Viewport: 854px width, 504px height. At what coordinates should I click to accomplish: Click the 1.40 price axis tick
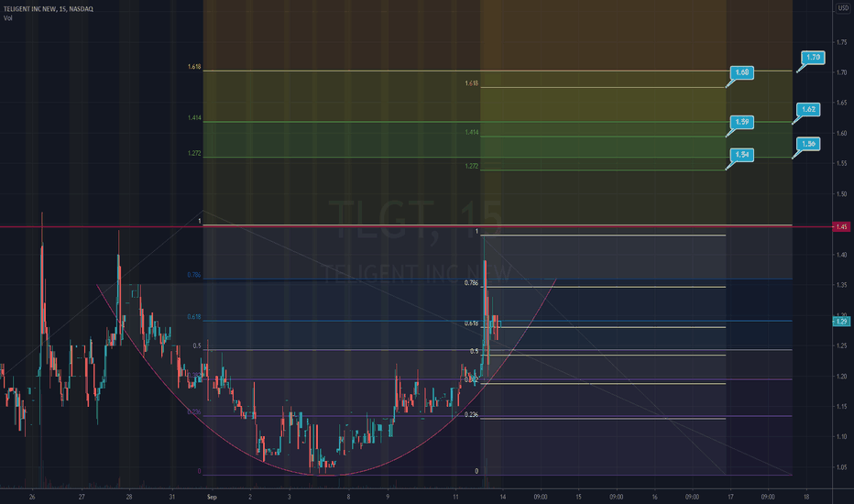pyautogui.click(x=842, y=255)
